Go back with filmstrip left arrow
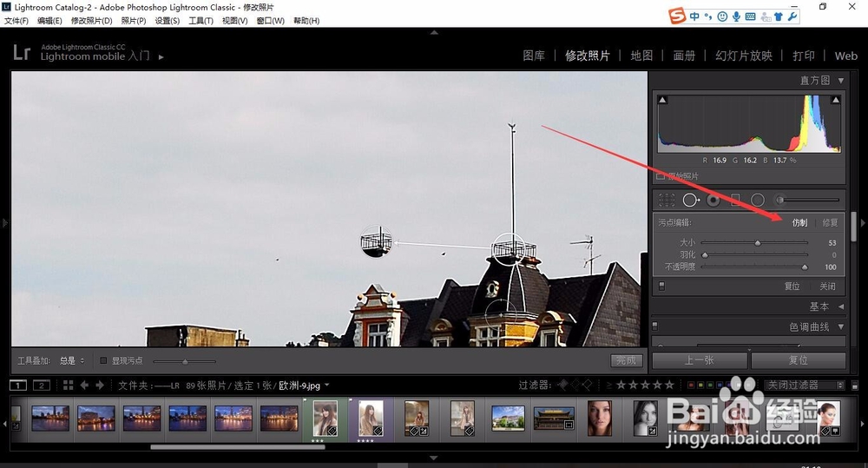868x468 pixels. 84,385
